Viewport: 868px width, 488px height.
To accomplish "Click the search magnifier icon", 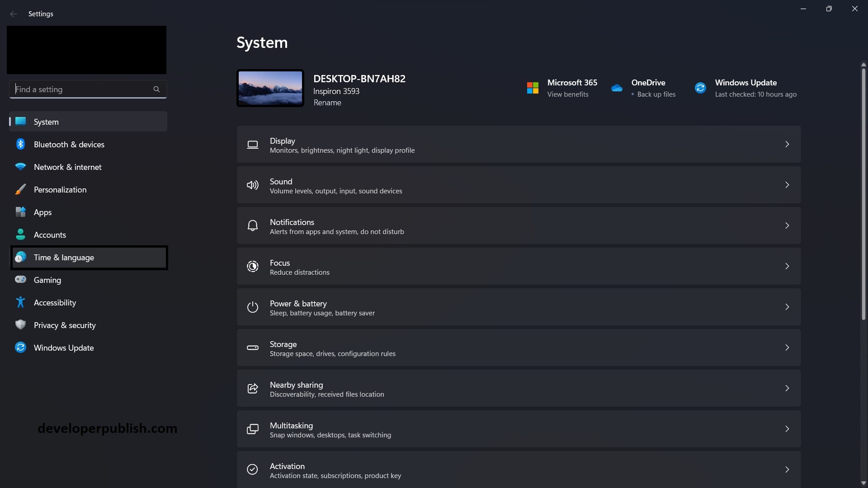I will (x=156, y=89).
